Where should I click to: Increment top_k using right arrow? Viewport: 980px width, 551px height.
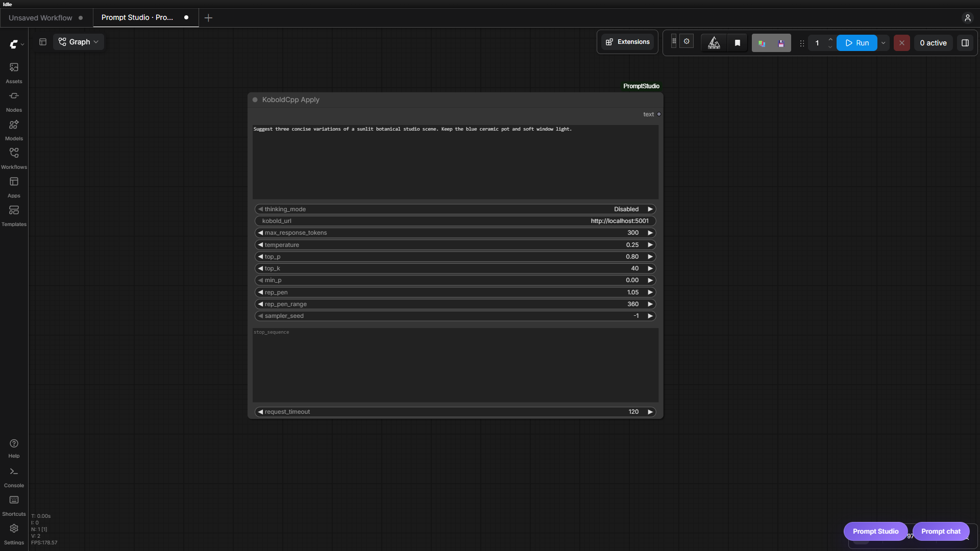tap(650, 268)
